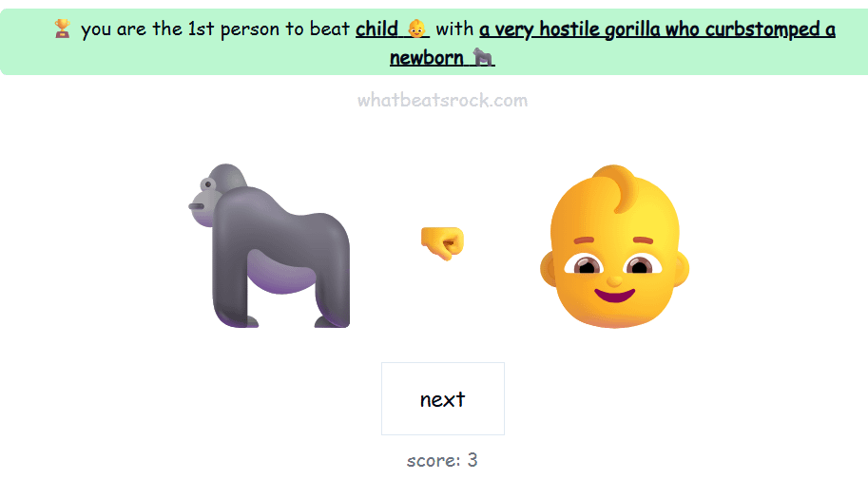Click the word "with" in the banner
Viewport: 868px width, 480px height.
[x=454, y=29]
